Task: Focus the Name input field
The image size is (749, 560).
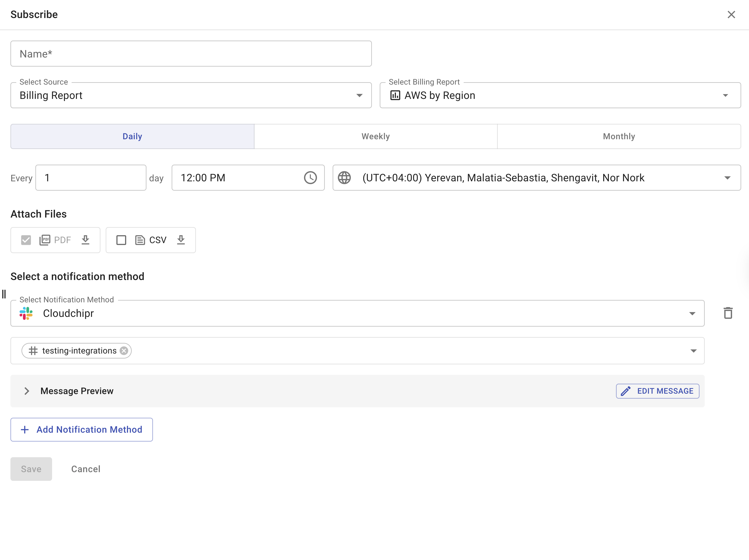Action: click(x=191, y=54)
